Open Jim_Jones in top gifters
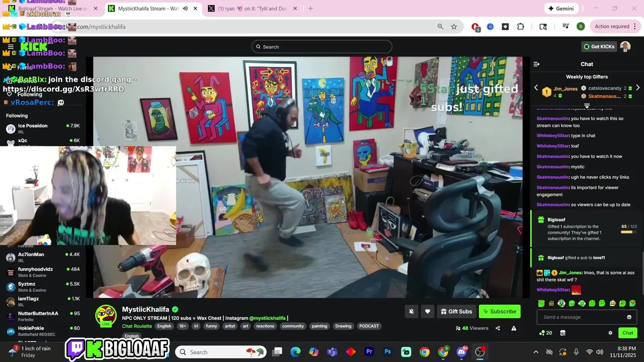The image size is (644, 362). pyautogui.click(x=559, y=92)
